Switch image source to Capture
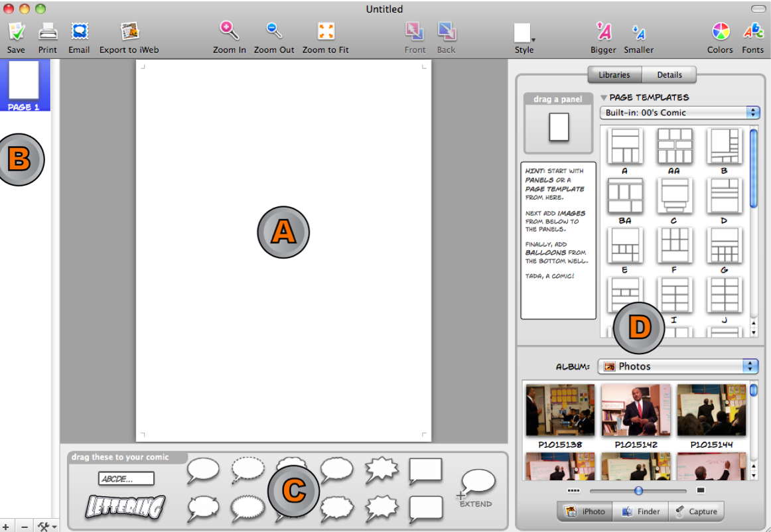 (696, 511)
